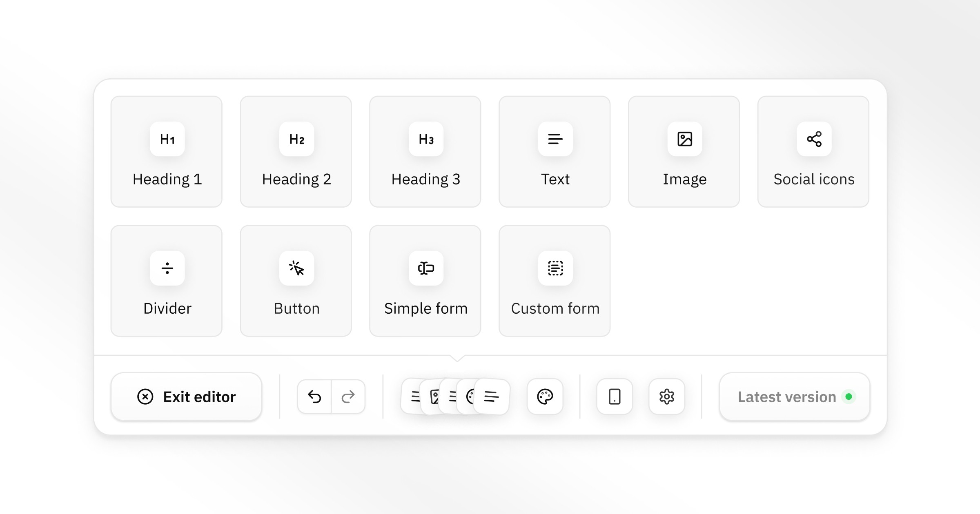
Task: Select the Simple form block
Action: 425,281
